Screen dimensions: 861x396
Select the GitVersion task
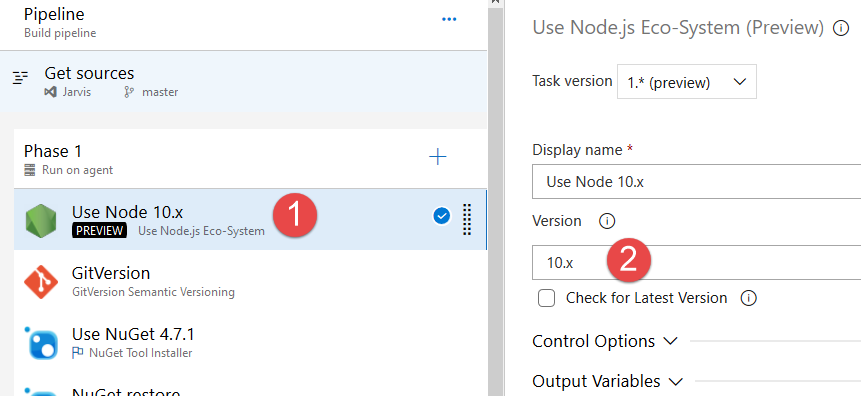coord(250,281)
